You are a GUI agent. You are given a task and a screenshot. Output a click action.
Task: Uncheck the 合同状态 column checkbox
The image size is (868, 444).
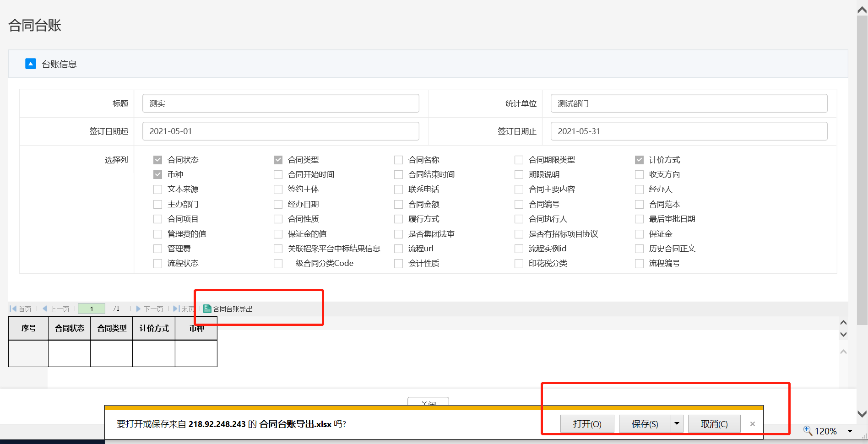(x=158, y=160)
